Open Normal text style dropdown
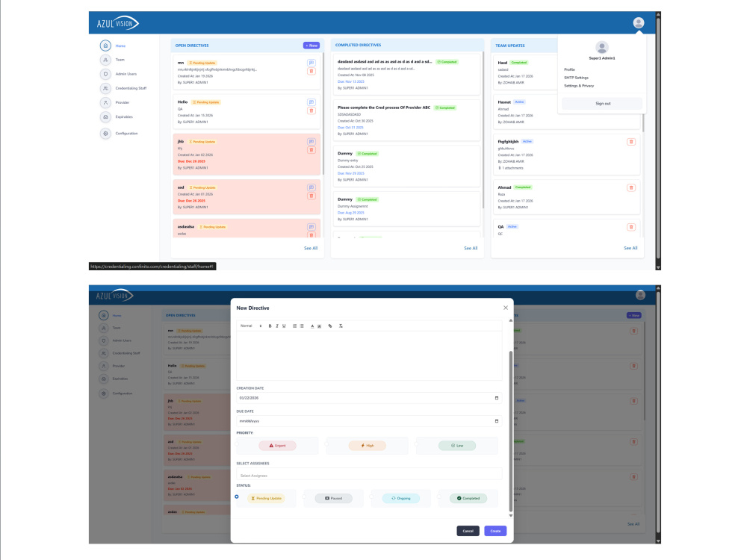Viewport: 747px width, 560px height. click(250, 326)
